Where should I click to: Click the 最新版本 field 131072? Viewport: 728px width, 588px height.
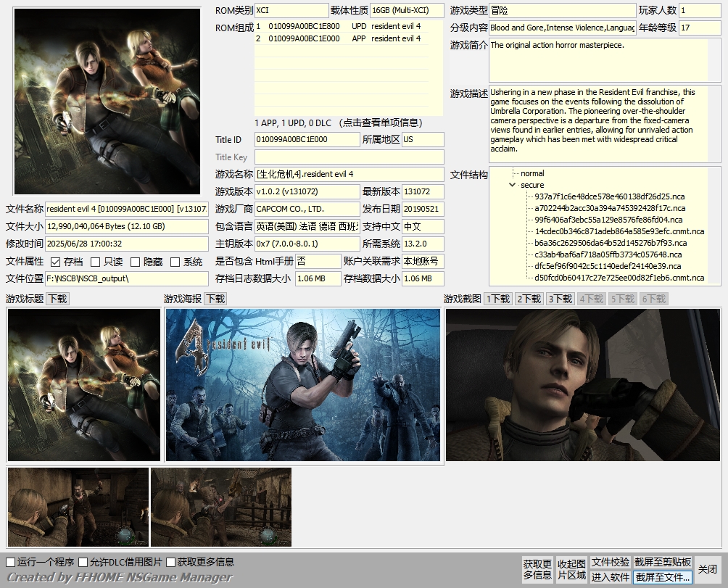423,191
